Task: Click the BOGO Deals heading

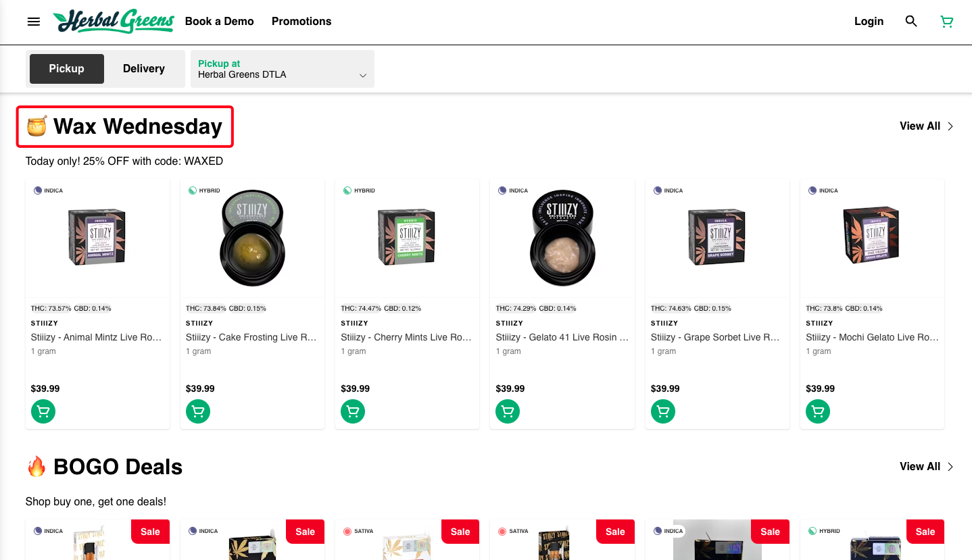Action: pyautogui.click(x=118, y=467)
